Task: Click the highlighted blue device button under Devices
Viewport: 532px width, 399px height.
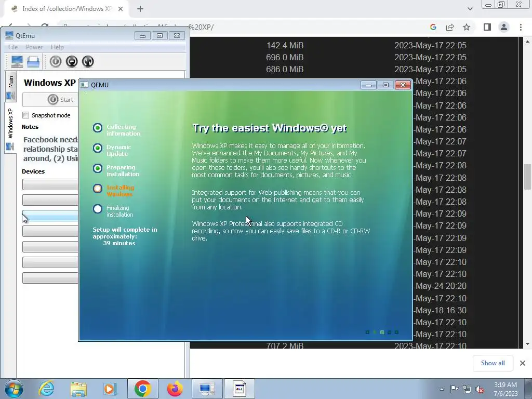Action: pyautogui.click(x=50, y=216)
